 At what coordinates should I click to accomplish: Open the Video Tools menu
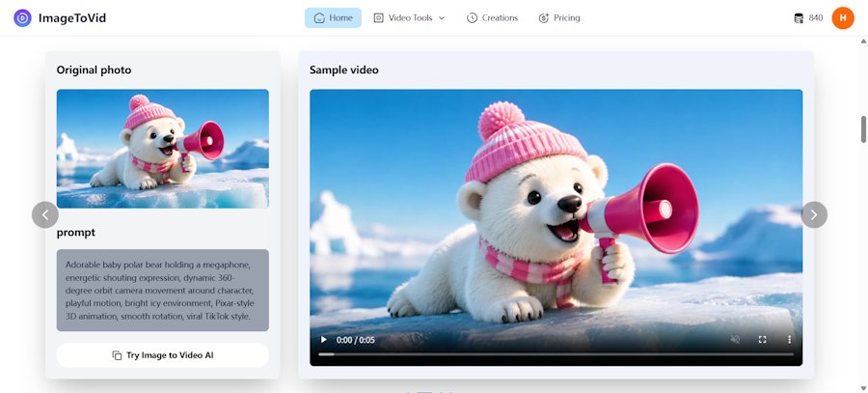409,17
